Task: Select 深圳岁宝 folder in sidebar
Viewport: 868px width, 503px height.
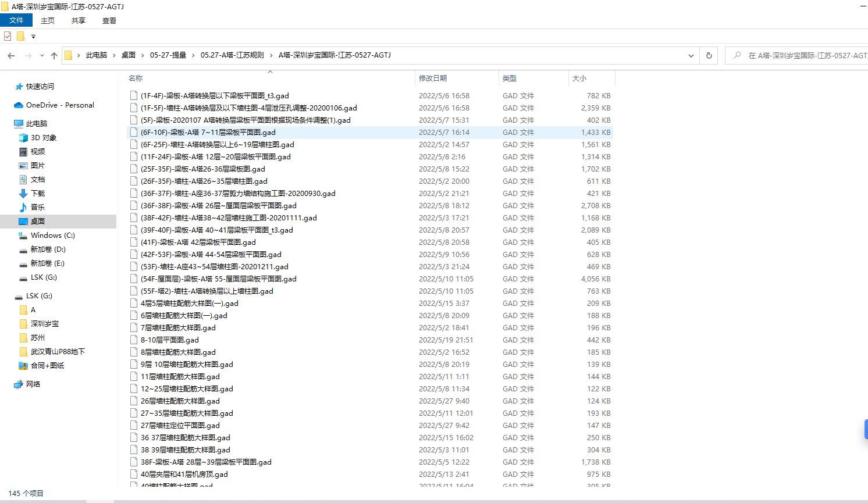Action: coord(45,323)
